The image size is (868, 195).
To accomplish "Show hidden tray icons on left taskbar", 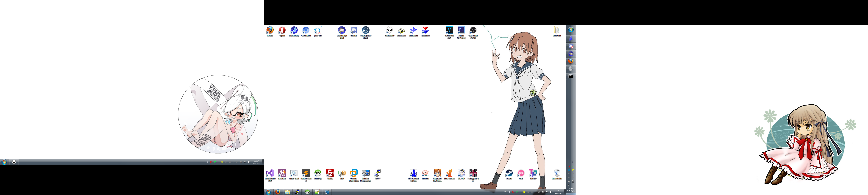I will coord(207,162).
